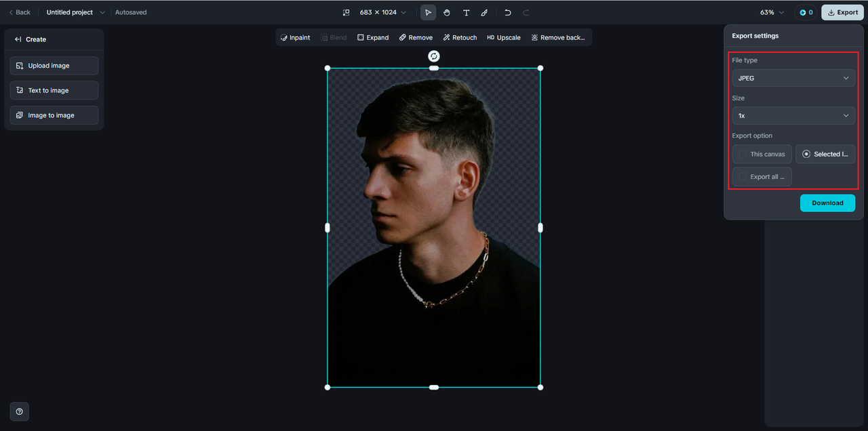Click Upload image
The height and width of the screenshot is (431, 868).
point(54,66)
